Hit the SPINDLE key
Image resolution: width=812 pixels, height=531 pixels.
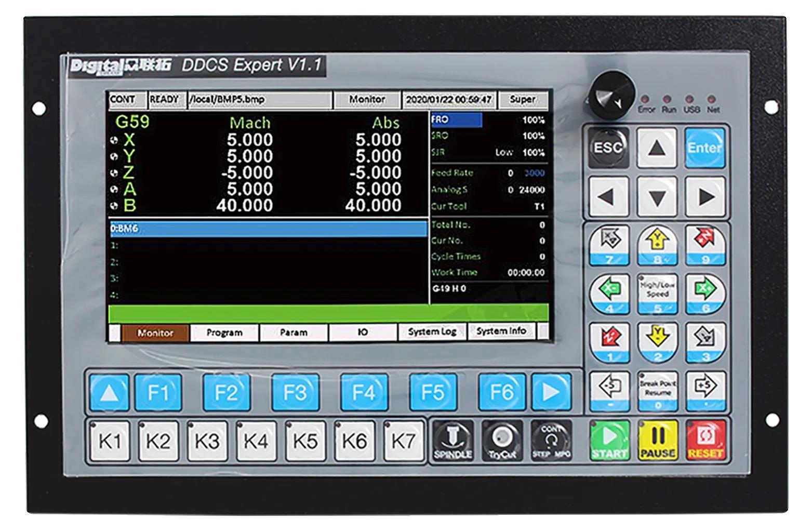click(453, 441)
